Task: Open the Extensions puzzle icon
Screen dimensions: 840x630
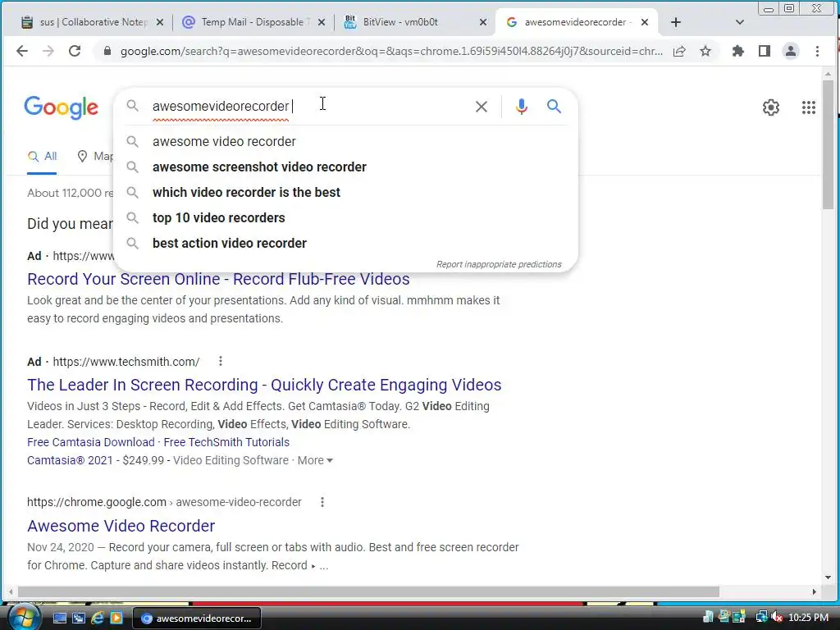Action: (738, 51)
